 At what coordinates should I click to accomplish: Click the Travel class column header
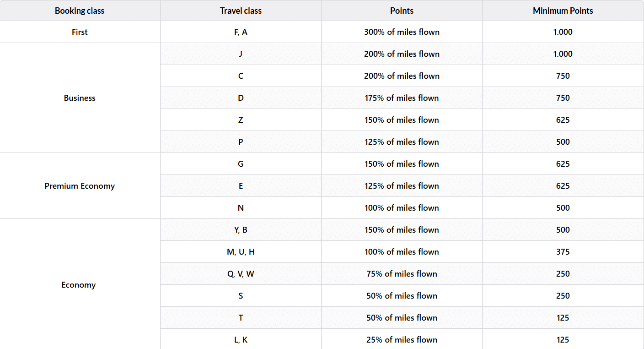(241, 11)
